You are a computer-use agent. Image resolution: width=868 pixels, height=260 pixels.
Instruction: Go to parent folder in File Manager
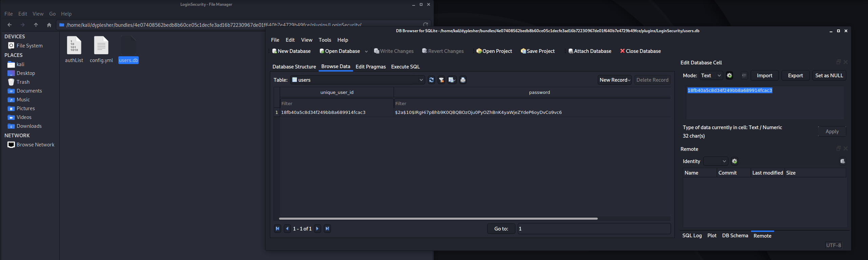[36, 25]
